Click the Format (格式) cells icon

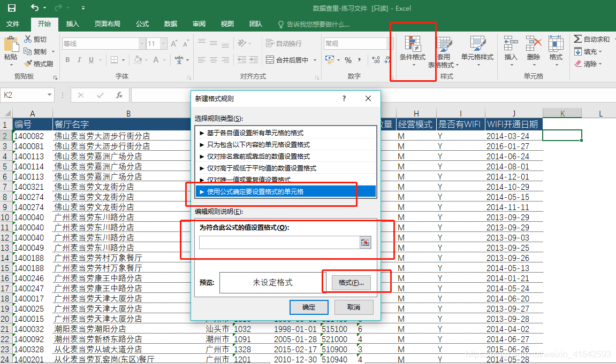(x=556, y=43)
